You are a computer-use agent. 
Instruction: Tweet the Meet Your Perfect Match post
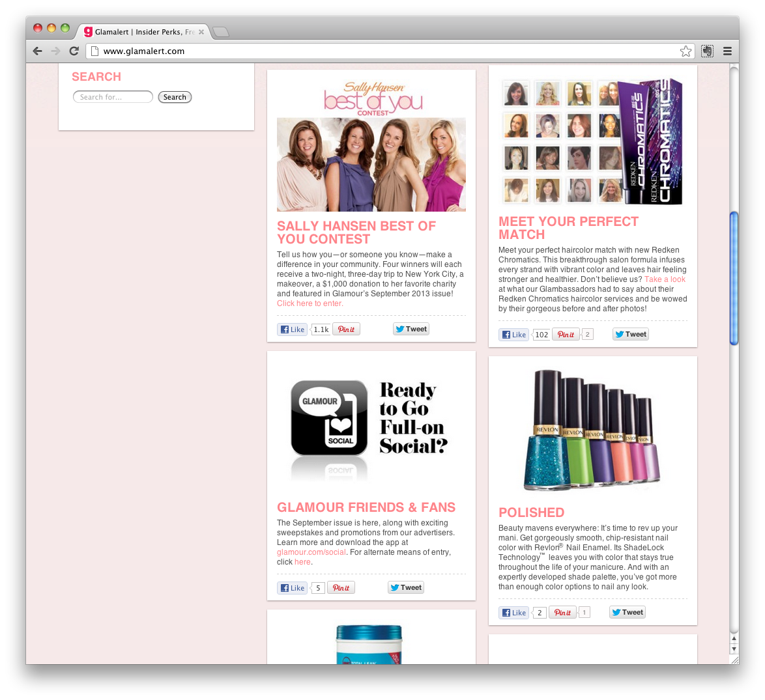[631, 335]
